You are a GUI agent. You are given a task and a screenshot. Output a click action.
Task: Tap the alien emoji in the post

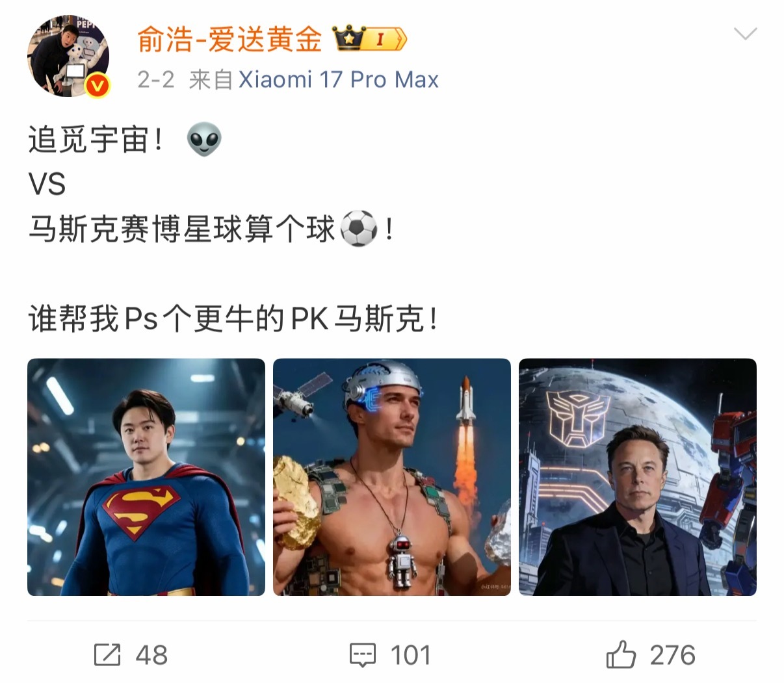(204, 140)
